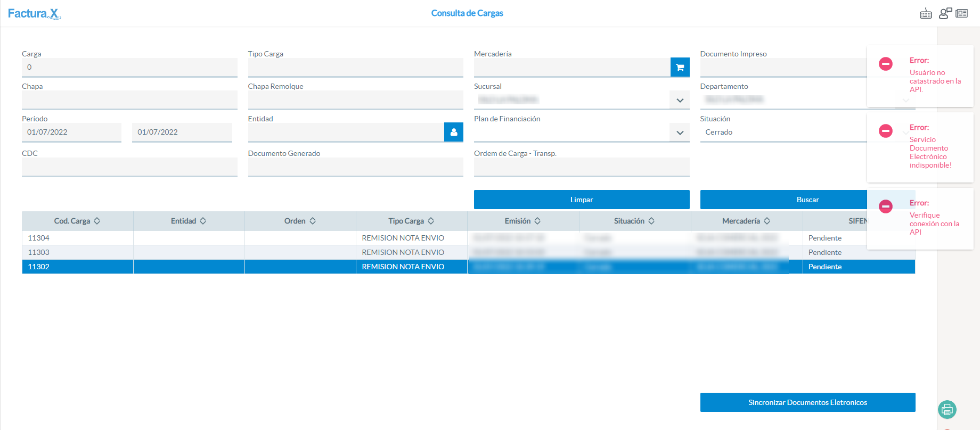
Task: Focus the Carga input field
Action: point(129,67)
